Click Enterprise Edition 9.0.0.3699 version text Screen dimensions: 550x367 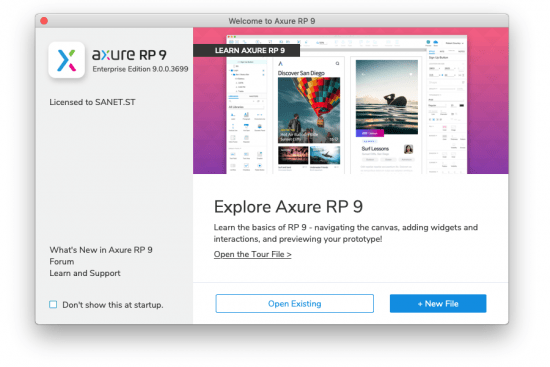pyautogui.click(x=140, y=69)
